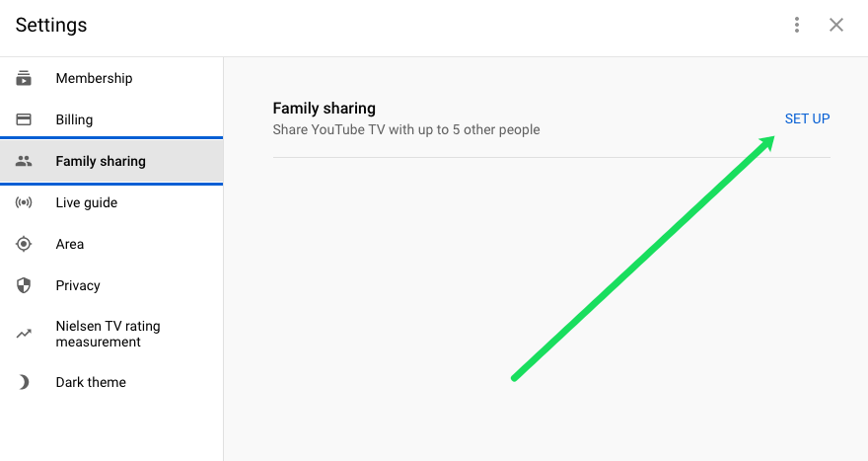This screenshot has width=868, height=461.
Task: Select the Live guide broadcast icon
Action: point(24,202)
